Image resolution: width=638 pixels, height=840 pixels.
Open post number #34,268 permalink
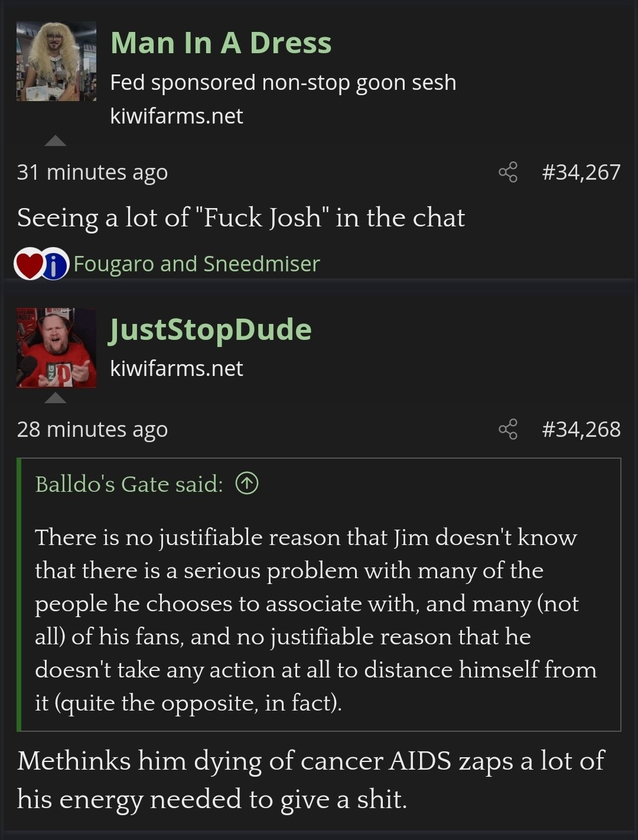tap(581, 429)
